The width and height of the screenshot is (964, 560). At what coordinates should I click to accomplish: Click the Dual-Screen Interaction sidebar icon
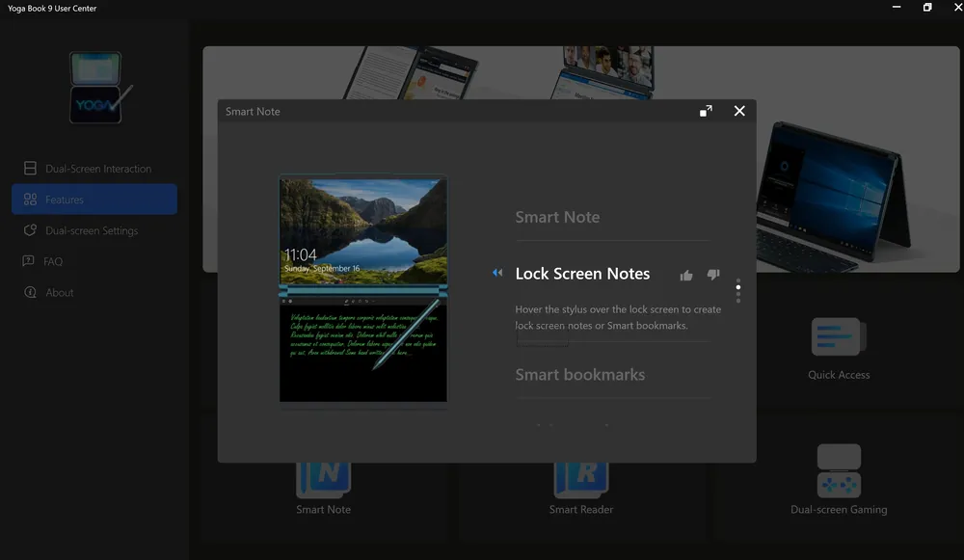coord(30,168)
